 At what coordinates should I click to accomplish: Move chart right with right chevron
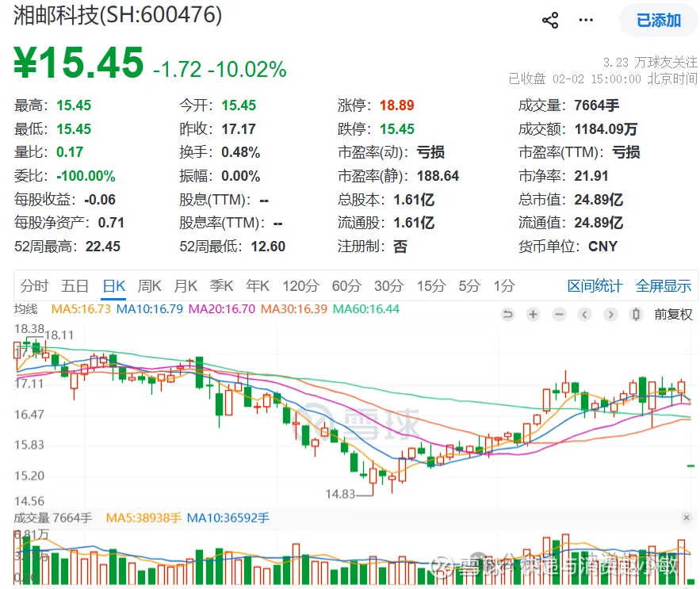[x=610, y=315]
